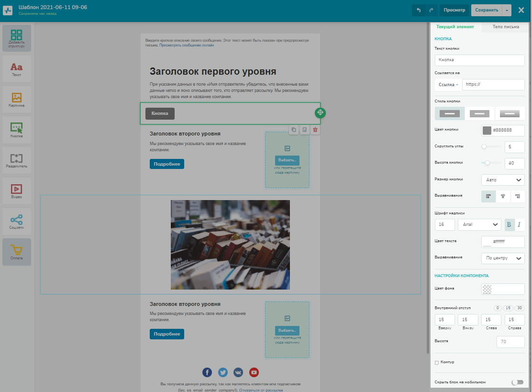This screenshot has height=392, width=532.
Task: Pick the Видео block tool
Action: 17,191
